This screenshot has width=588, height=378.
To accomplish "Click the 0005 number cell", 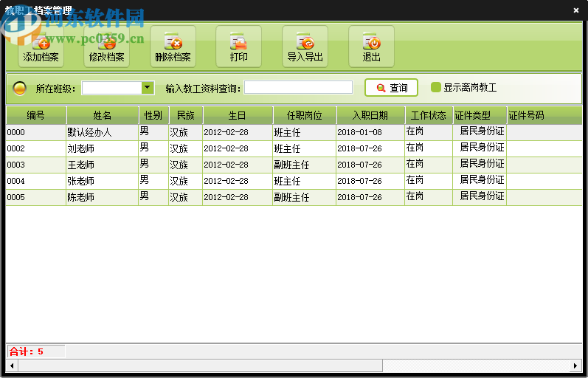I will pyautogui.click(x=35, y=197).
